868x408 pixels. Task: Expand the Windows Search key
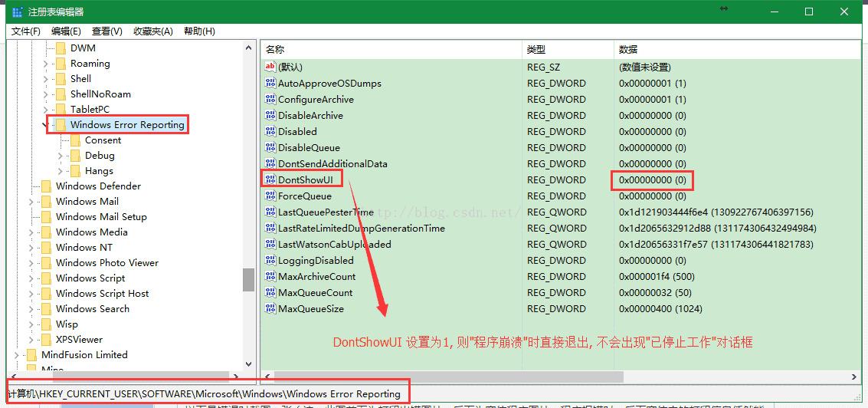[x=31, y=309]
